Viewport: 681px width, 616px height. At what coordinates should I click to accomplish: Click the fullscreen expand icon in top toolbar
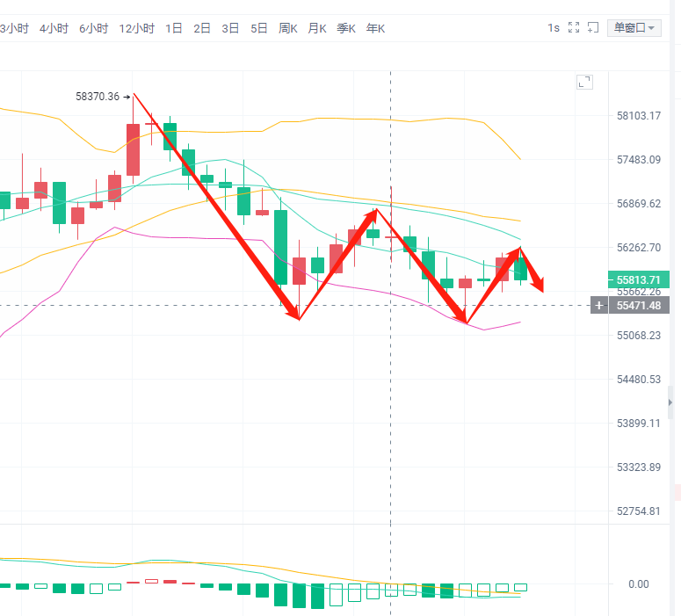[x=573, y=28]
